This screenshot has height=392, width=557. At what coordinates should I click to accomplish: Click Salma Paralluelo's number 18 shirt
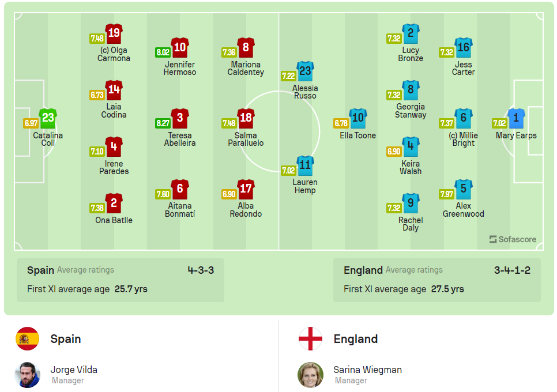pyautogui.click(x=246, y=118)
